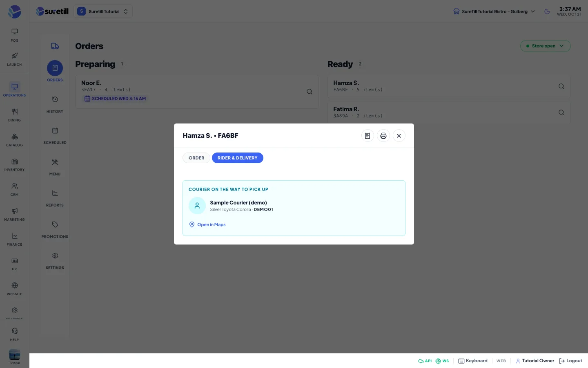Switch to the ORDER tab

click(196, 158)
